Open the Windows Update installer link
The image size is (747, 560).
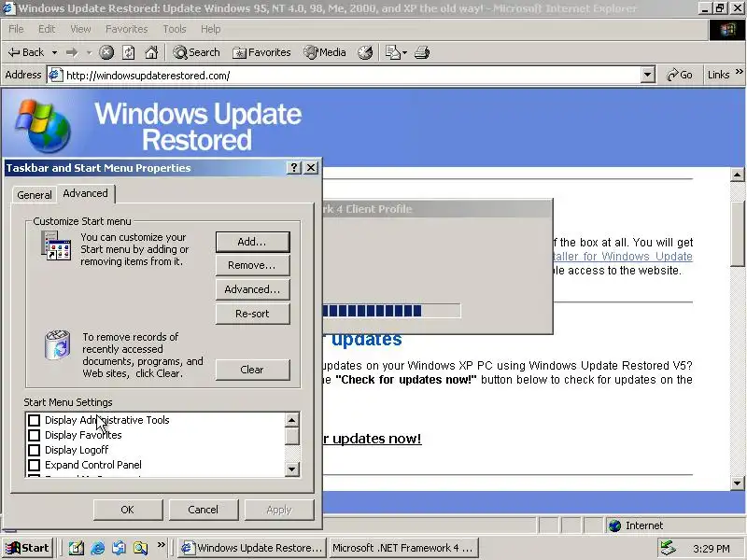(x=622, y=256)
